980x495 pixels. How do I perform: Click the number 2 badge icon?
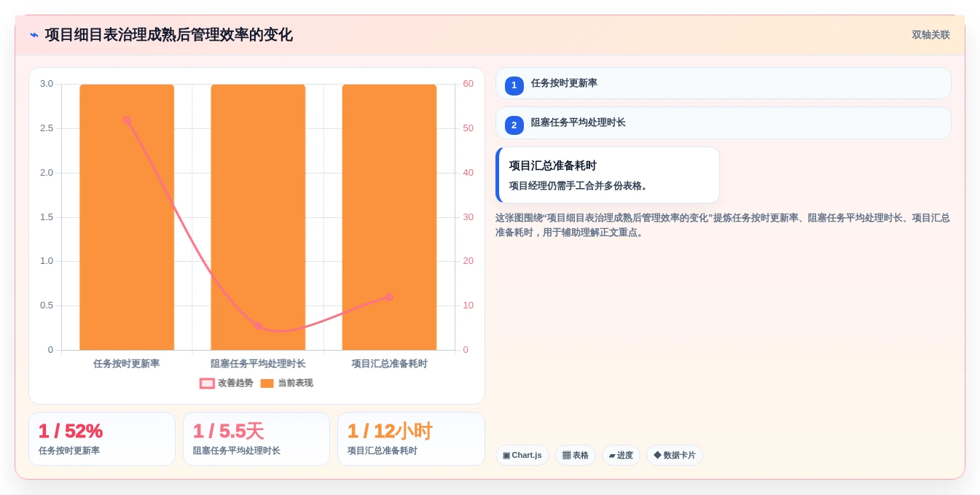click(x=514, y=125)
